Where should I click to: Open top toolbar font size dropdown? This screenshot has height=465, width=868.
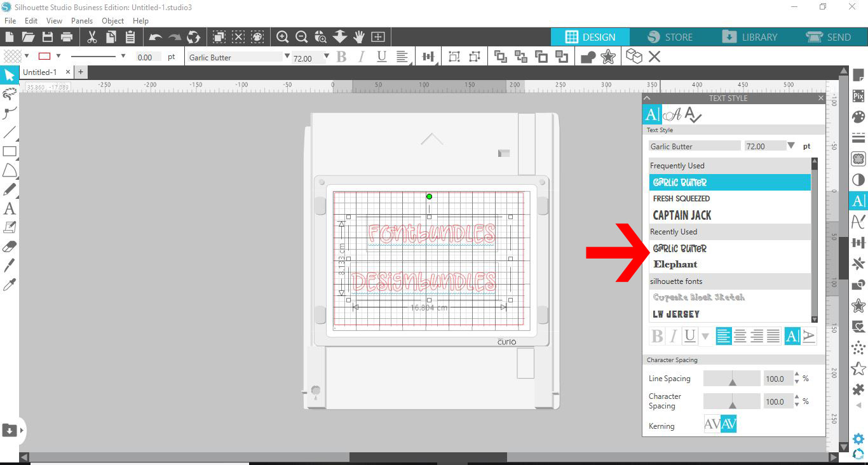326,57
